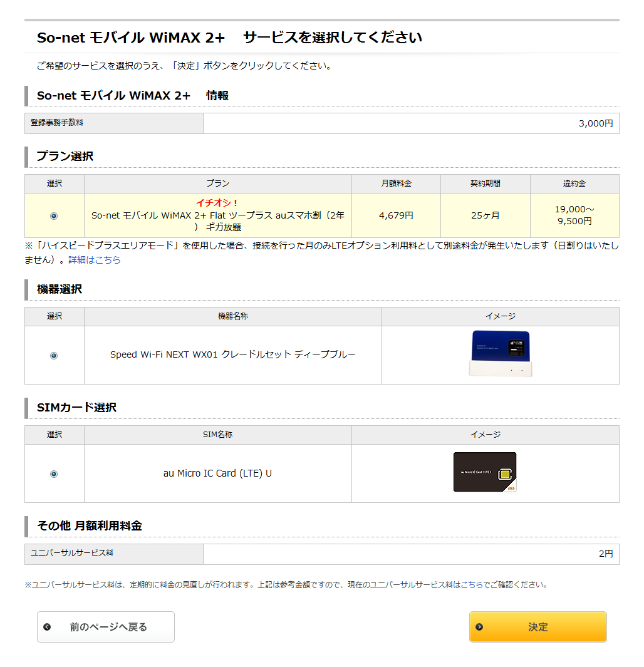Click the 3,000円 registration fee value
Image resolution: width=644 pixels, height=667 pixels.
point(596,123)
